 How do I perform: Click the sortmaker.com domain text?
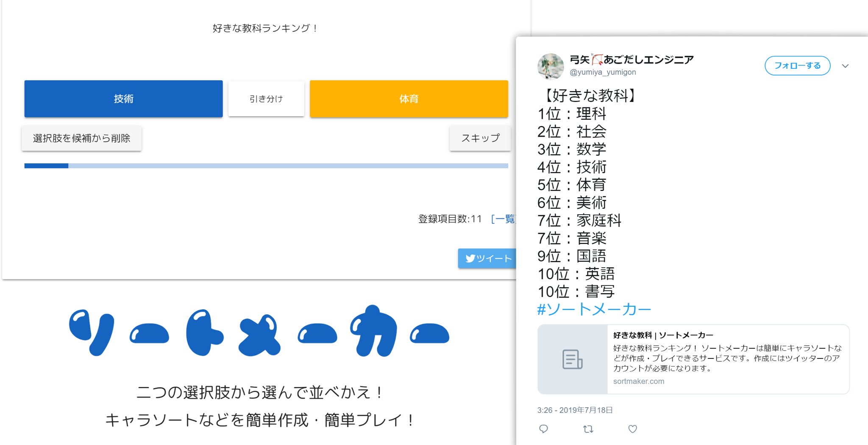(639, 381)
